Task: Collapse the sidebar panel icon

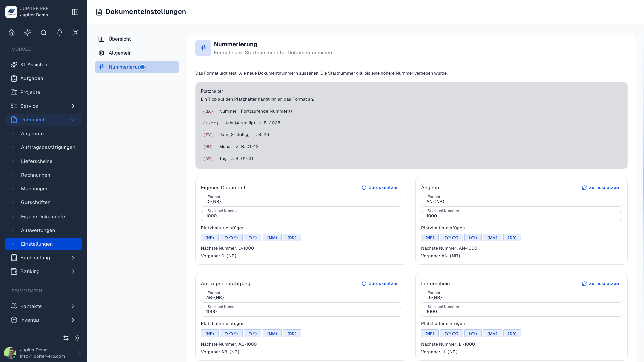Action: pyautogui.click(x=75, y=12)
